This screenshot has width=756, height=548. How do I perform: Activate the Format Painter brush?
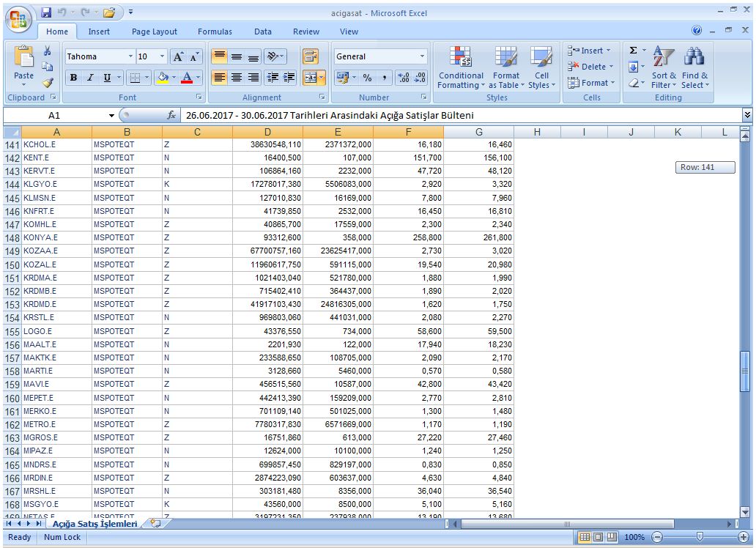[47, 83]
